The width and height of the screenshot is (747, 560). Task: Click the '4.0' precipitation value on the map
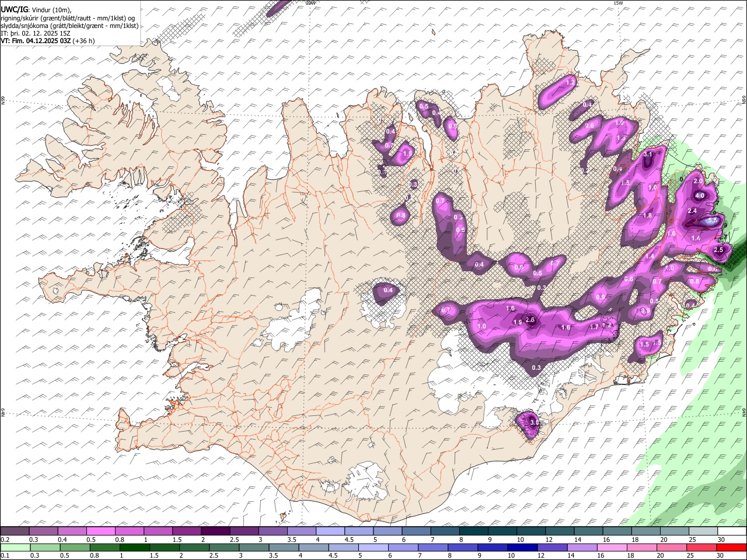click(x=700, y=195)
